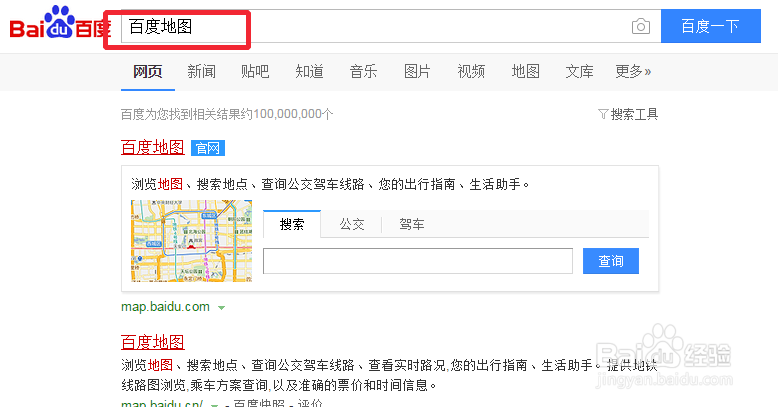
Task: Click the description 浏览地图、搜索地点 in widget
Action: pyautogui.click(x=330, y=185)
